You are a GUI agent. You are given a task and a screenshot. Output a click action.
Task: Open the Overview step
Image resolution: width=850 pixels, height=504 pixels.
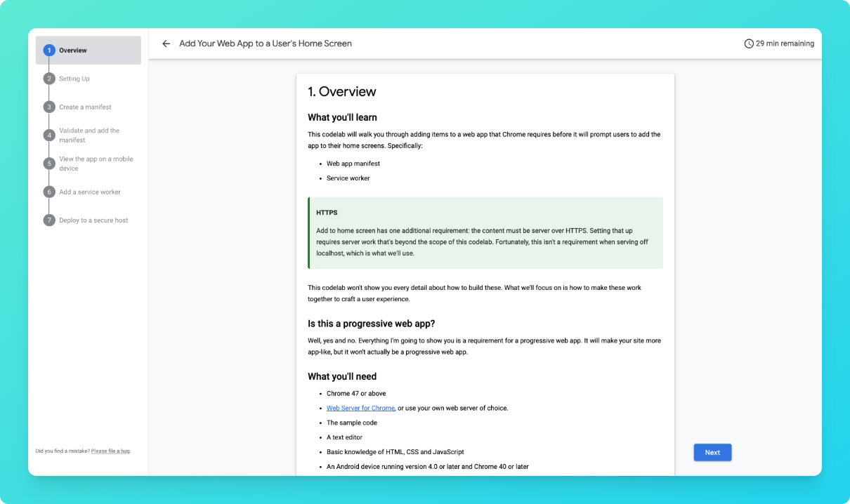89,51
